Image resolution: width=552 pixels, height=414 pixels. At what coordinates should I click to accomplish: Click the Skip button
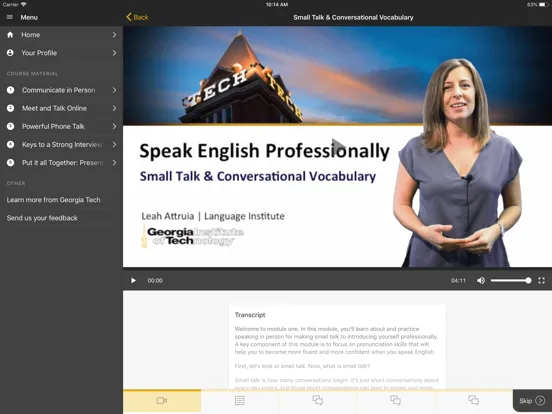point(532,401)
